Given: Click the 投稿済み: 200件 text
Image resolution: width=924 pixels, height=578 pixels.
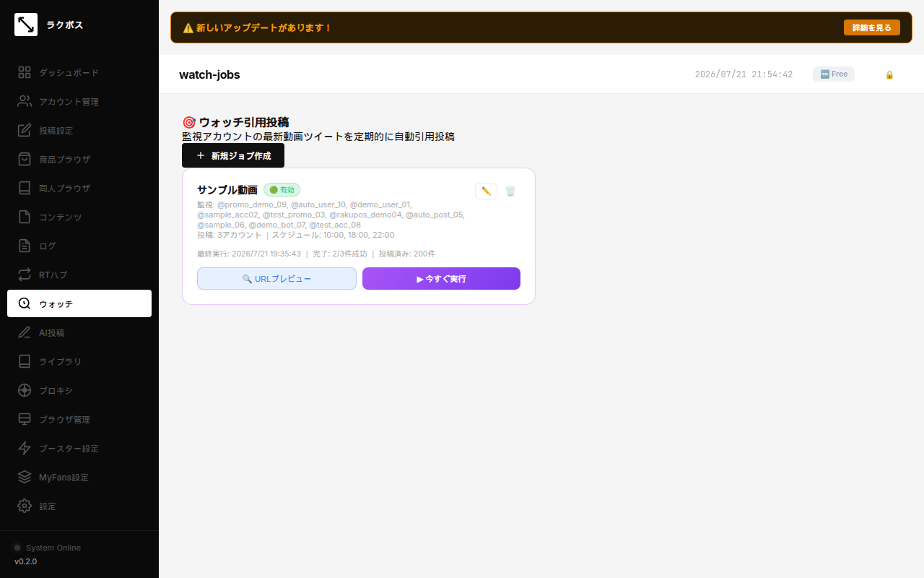Looking at the screenshot, I should [x=407, y=254].
